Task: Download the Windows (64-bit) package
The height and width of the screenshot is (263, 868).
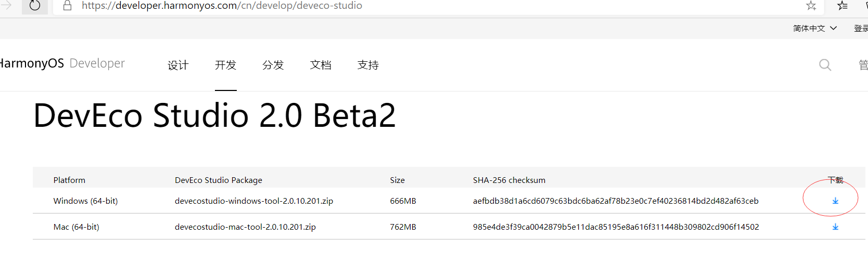Action: click(835, 201)
